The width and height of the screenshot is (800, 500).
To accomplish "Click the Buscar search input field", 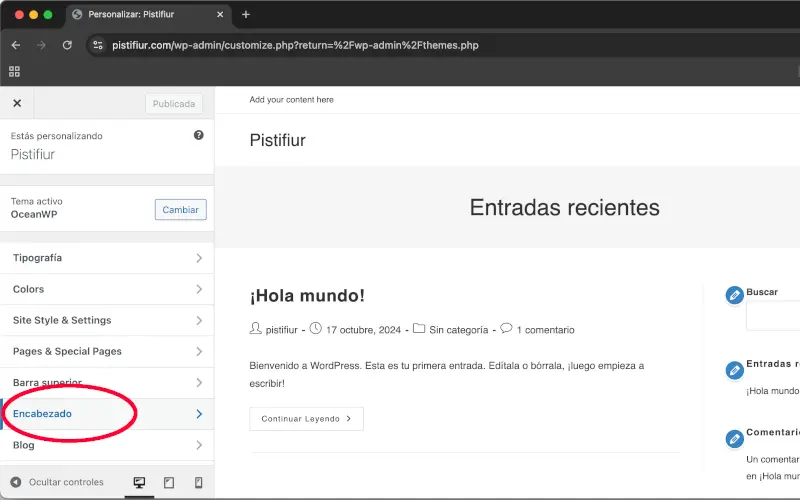I will pyautogui.click(x=773, y=315).
